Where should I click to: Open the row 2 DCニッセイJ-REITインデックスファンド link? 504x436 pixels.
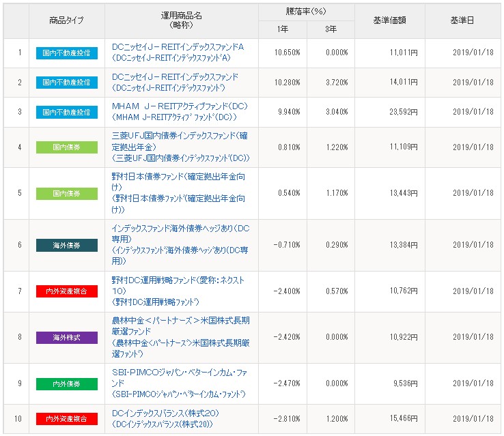[x=176, y=82]
